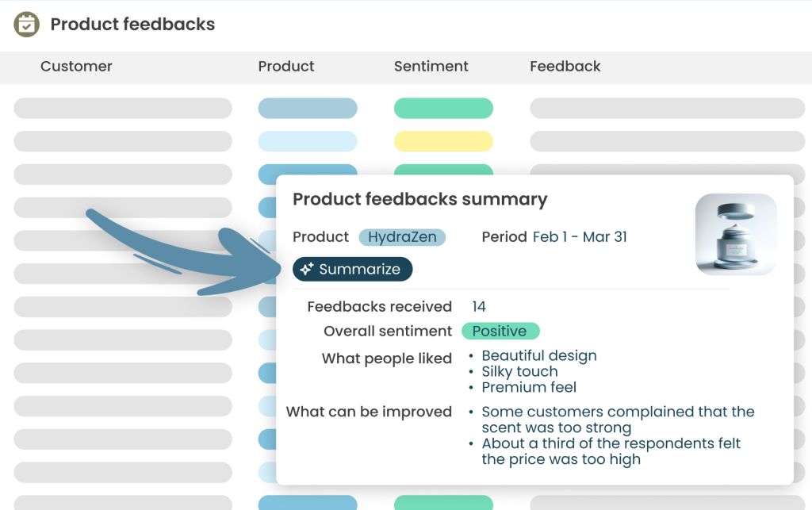The width and height of the screenshot is (812, 510).
Task: Select the HydraZen product tag
Action: tap(402, 237)
